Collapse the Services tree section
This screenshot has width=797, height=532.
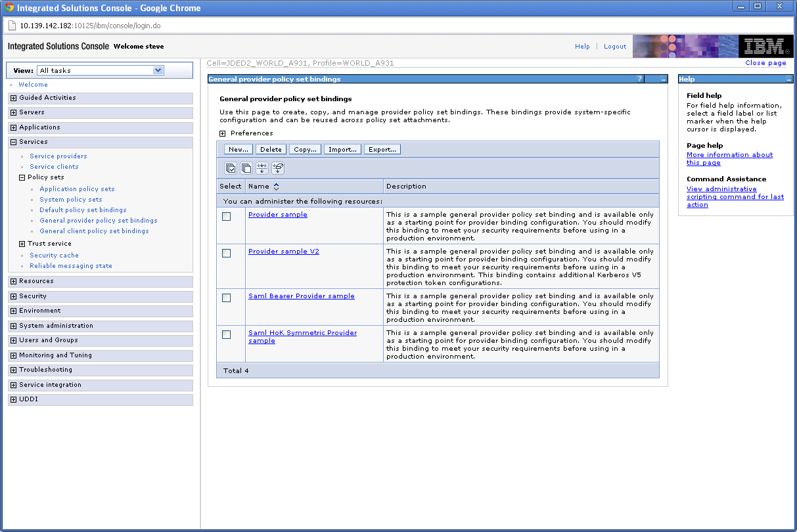pos(12,142)
